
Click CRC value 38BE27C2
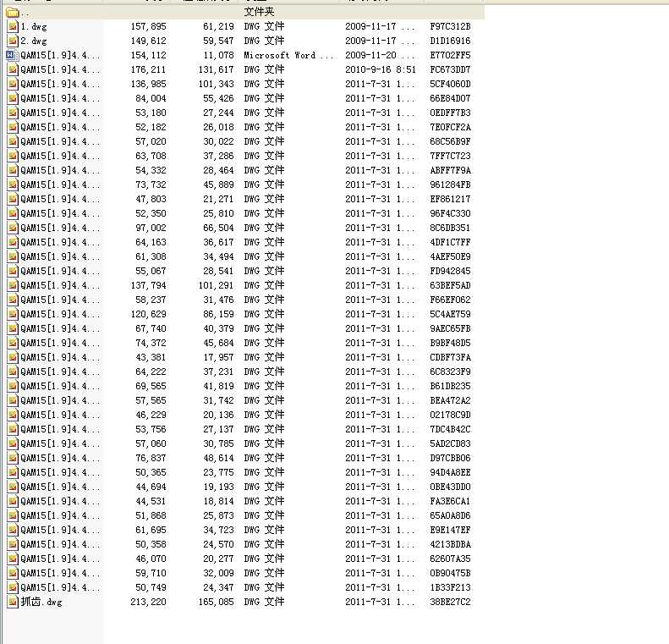point(450,602)
